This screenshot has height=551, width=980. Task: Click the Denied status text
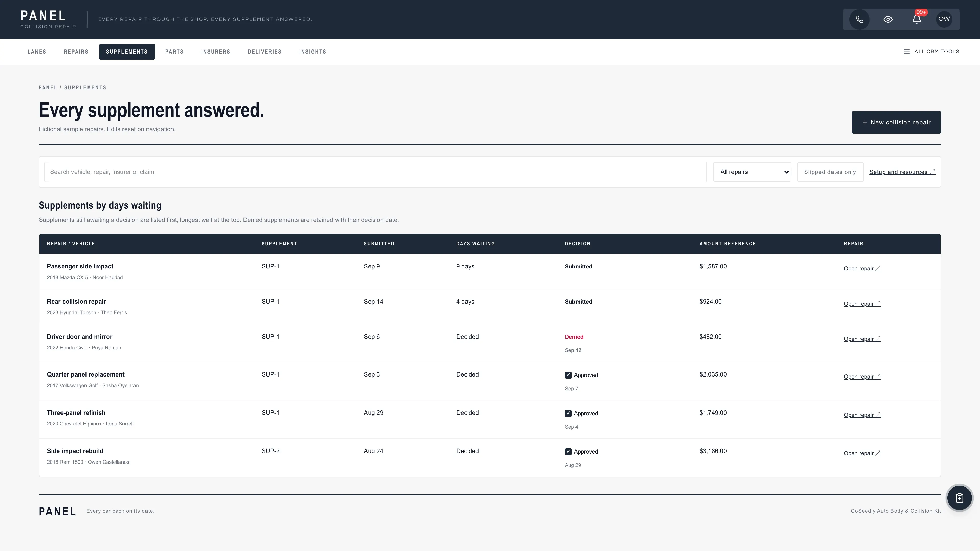(x=574, y=337)
